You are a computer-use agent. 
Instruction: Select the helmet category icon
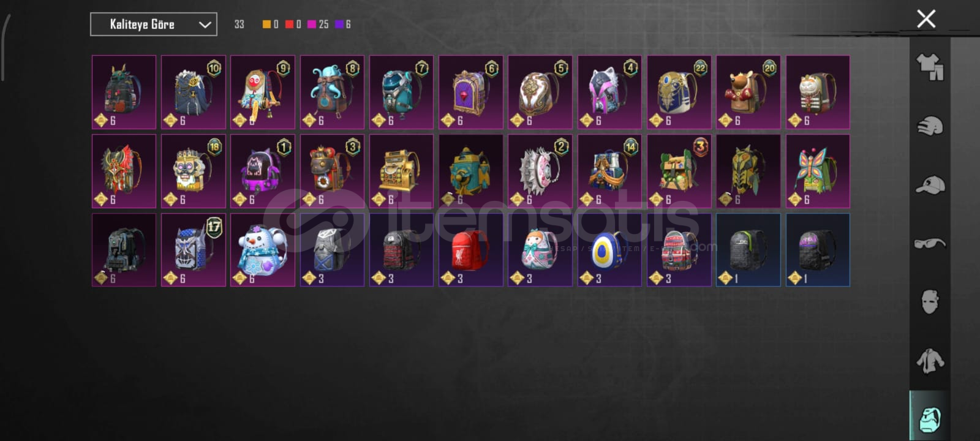coord(930,126)
